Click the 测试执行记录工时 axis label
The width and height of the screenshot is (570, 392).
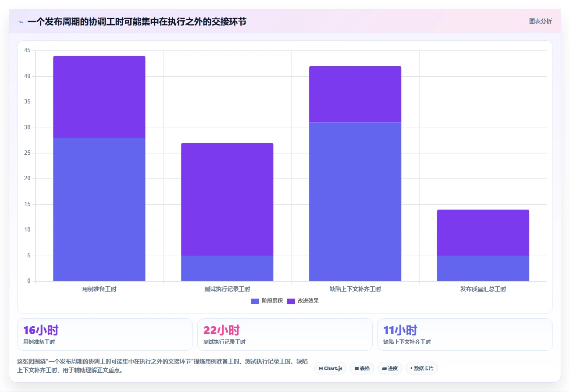click(x=227, y=289)
